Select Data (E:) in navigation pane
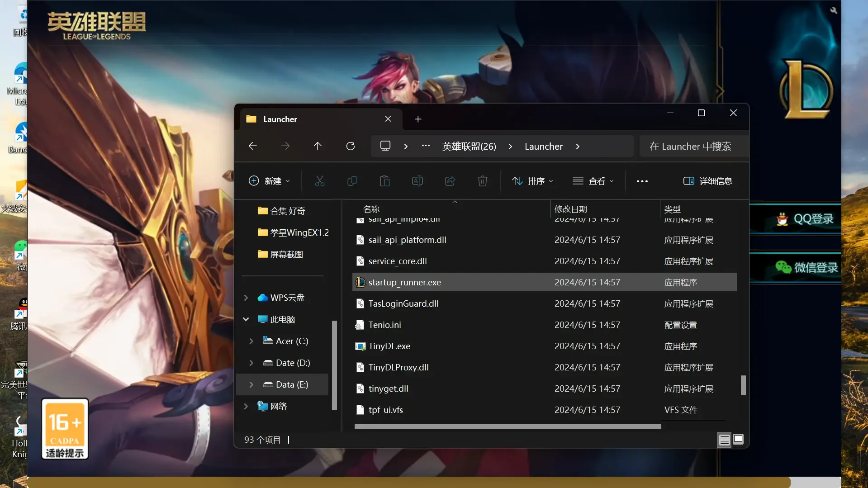The width and height of the screenshot is (868, 488). pyautogui.click(x=282, y=384)
